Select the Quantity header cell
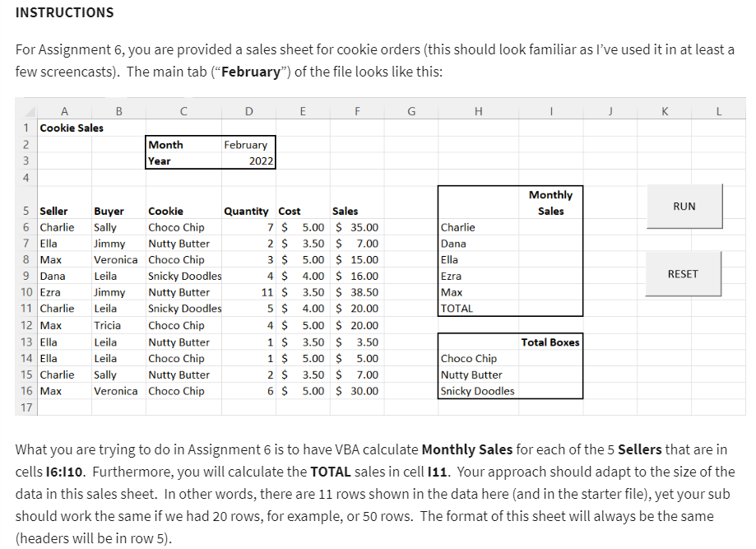The width and height of the screenshot is (756, 549). [x=248, y=210]
